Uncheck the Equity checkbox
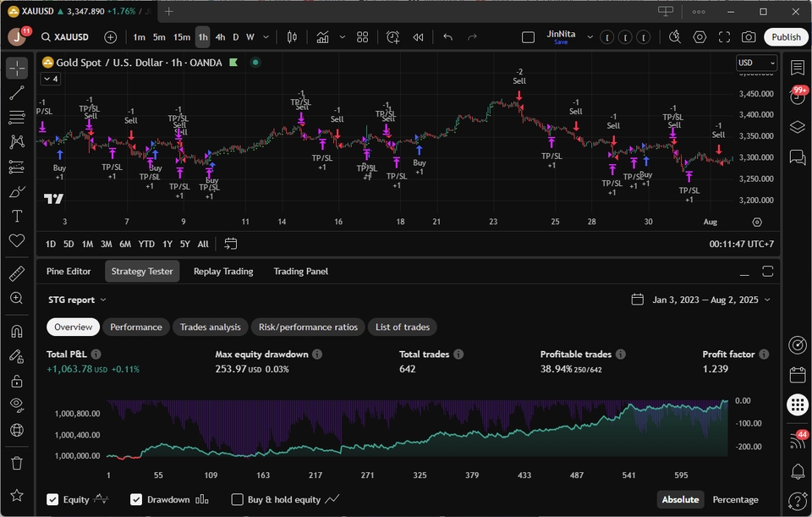Viewport: 812px width, 517px height. (53, 499)
